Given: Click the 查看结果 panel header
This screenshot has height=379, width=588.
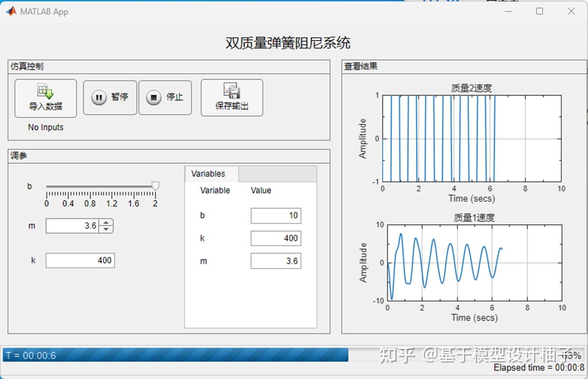Looking at the screenshot, I should coord(359,66).
